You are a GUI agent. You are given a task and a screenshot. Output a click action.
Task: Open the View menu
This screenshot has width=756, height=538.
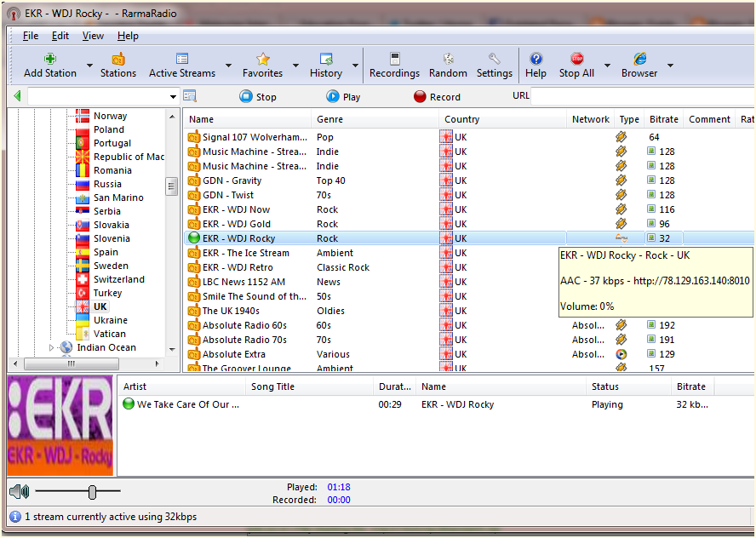point(93,36)
